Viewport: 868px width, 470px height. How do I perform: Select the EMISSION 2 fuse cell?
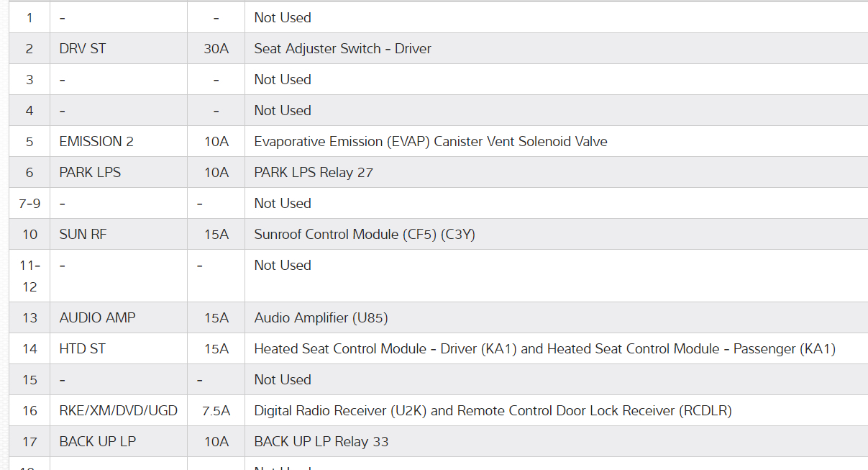(x=96, y=142)
